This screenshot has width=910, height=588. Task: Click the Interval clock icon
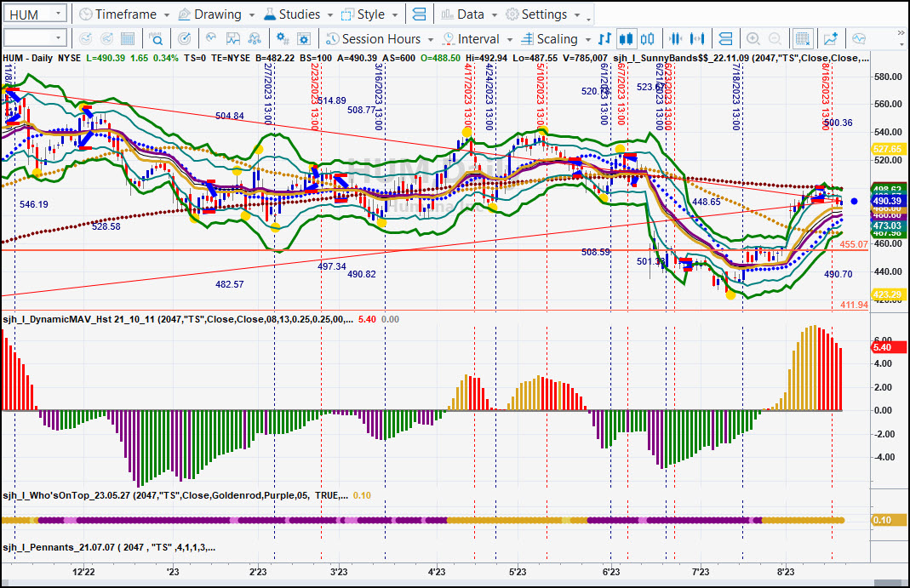tap(448, 39)
